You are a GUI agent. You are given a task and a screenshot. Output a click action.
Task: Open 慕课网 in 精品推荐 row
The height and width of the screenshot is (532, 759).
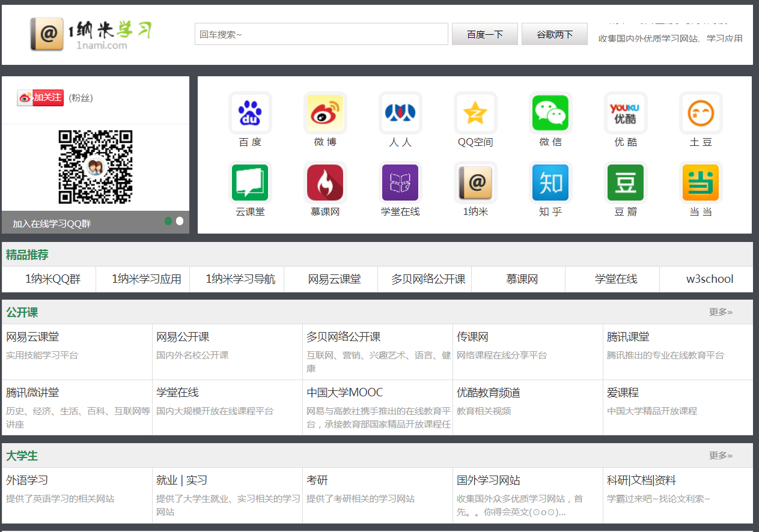coord(522,279)
